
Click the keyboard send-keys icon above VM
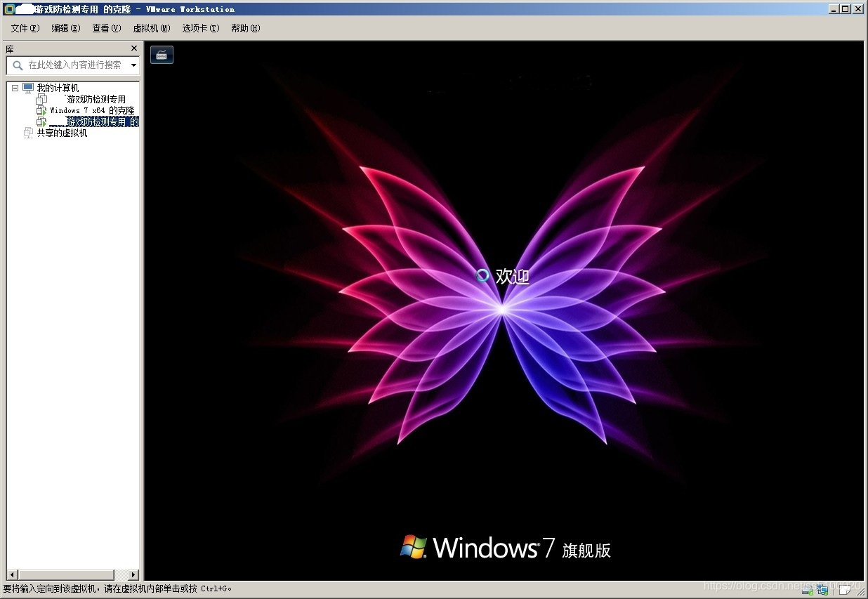pyautogui.click(x=162, y=55)
